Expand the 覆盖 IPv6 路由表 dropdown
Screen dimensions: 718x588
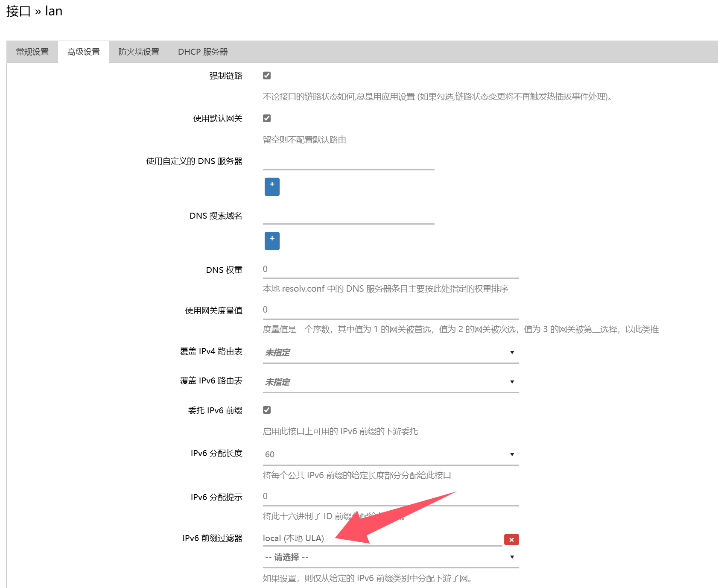[388, 381]
